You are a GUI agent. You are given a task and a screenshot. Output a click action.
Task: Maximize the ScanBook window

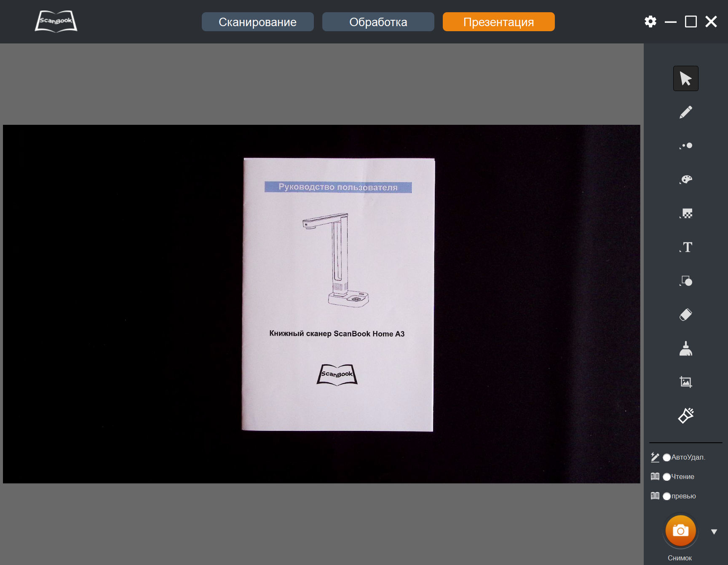tap(691, 22)
